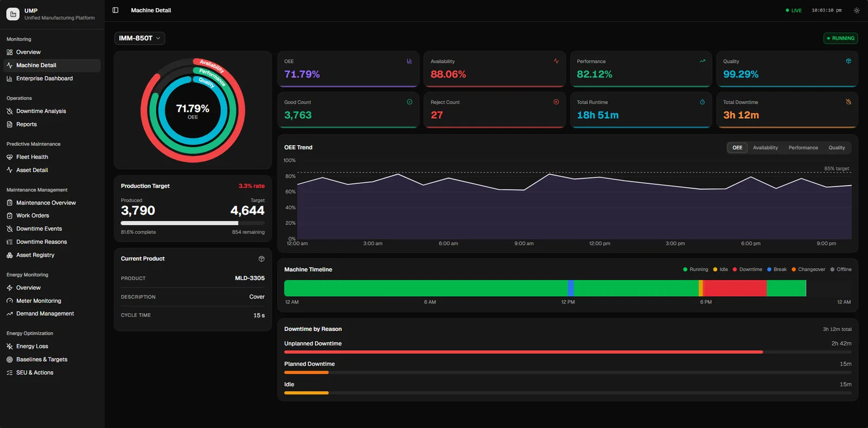Image resolution: width=868 pixels, height=428 pixels.
Task: Click the Machine Detail sidebar icon
Action: pos(9,65)
